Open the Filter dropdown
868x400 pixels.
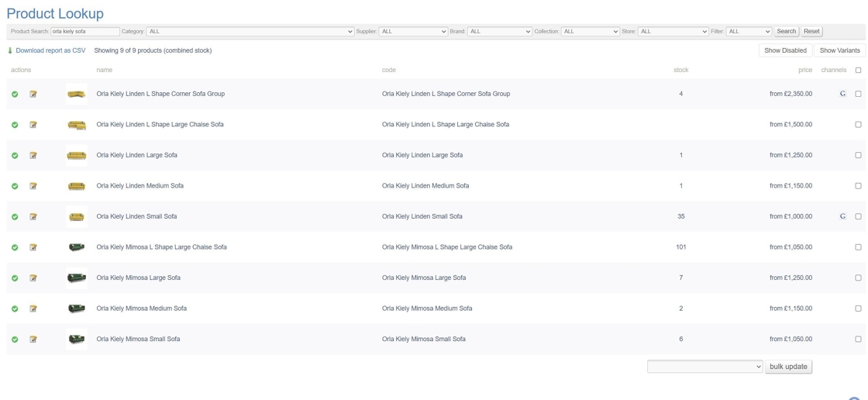pyautogui.click(x=749, y=32)
